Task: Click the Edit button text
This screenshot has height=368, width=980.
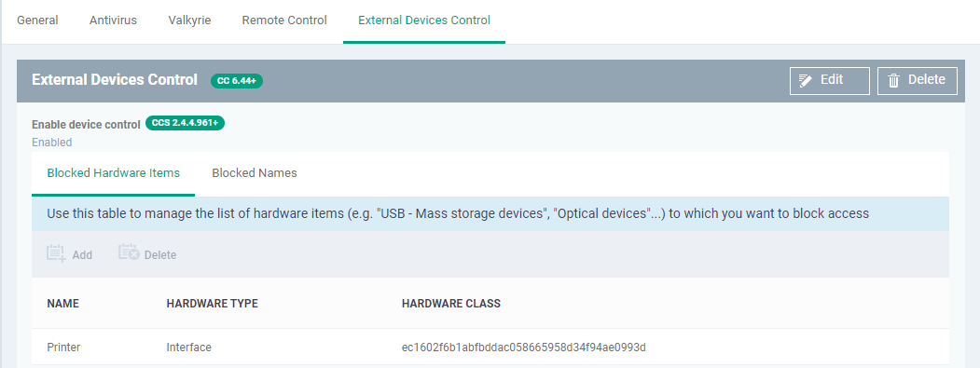Action: click(x=831, y=80)
